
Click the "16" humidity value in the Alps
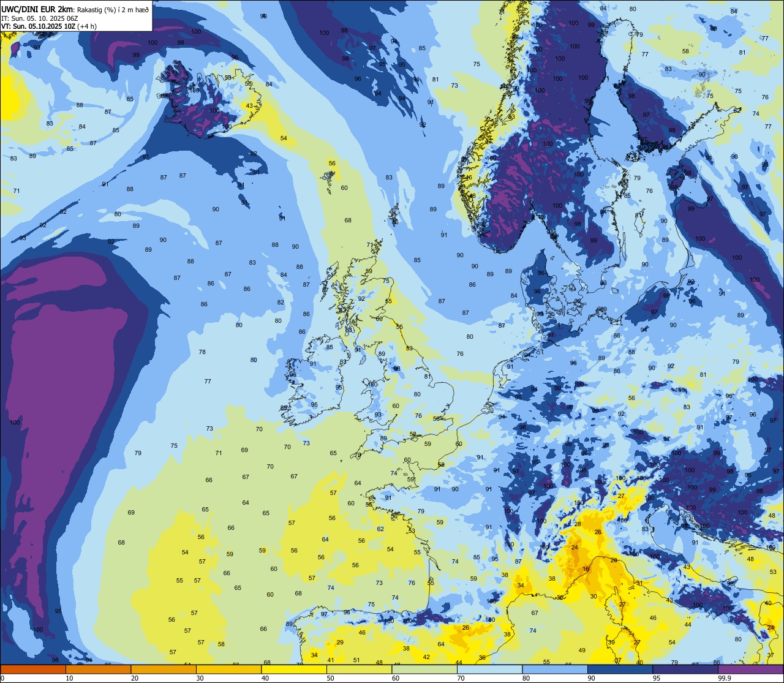(x=586, y=569)
